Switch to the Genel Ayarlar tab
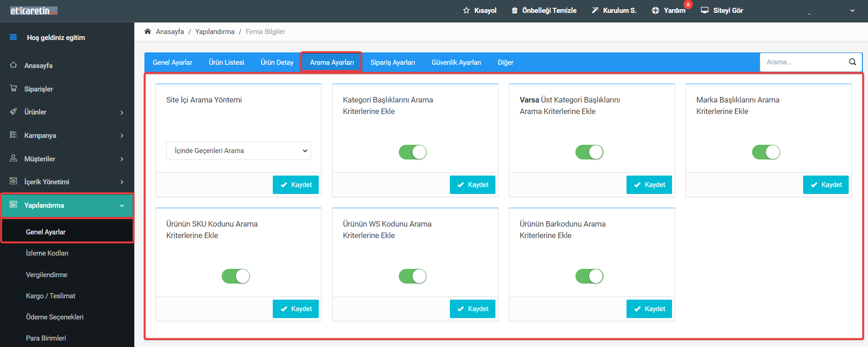This screenshot has height=347, width=868. pyautogui.click(x=172, y=62)
